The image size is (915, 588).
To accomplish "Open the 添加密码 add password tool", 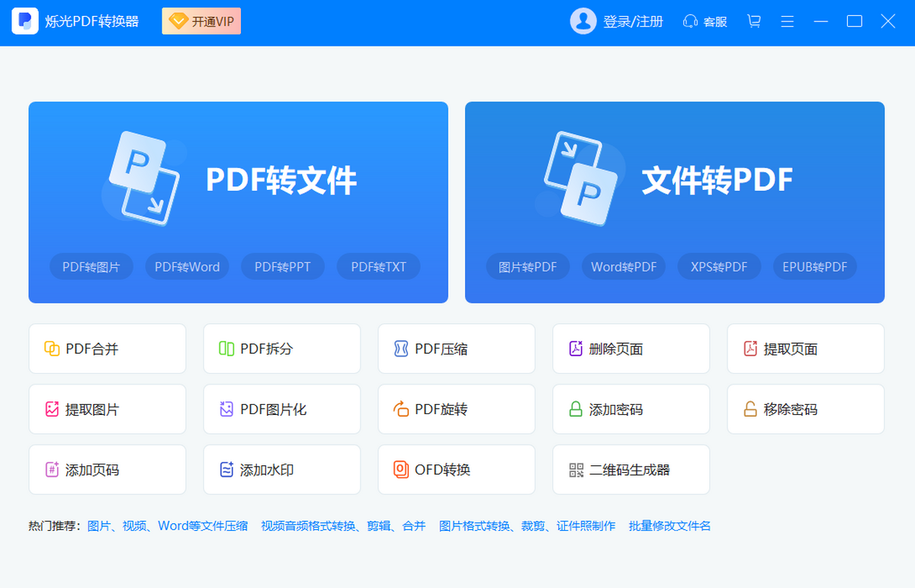I will tap(631, 409).
